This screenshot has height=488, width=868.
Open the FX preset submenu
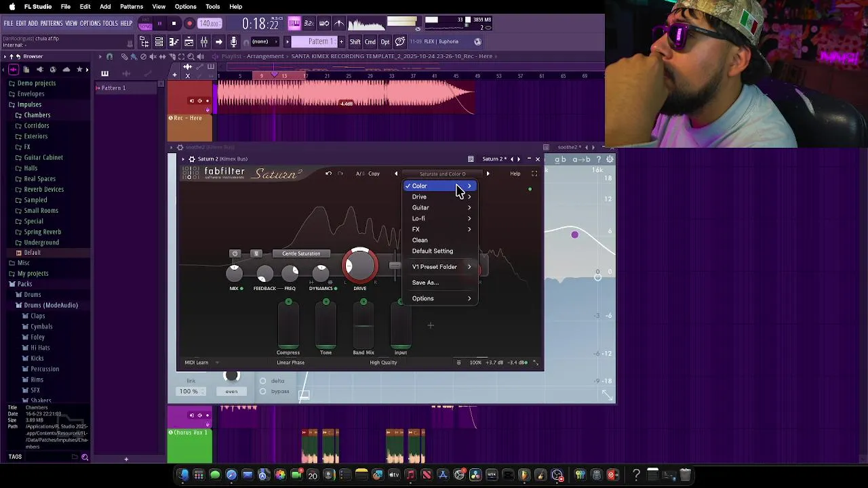pyautogui.click(x=441, y=229)
